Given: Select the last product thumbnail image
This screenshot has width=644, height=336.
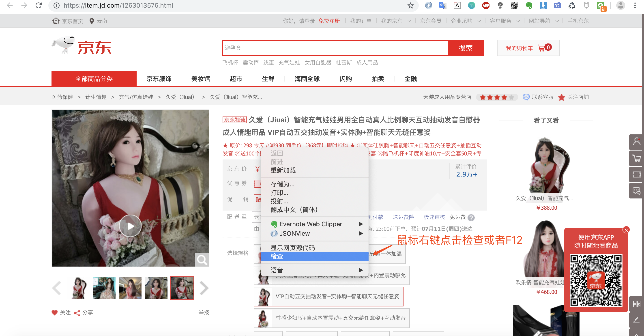Looking at the screenshot, I should point(182,288).
